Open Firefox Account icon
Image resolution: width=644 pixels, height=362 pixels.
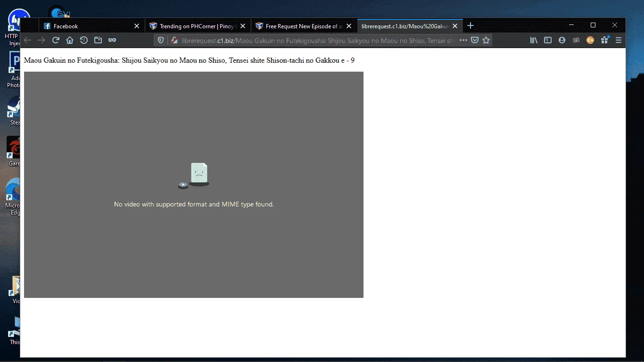click(562, 41)
